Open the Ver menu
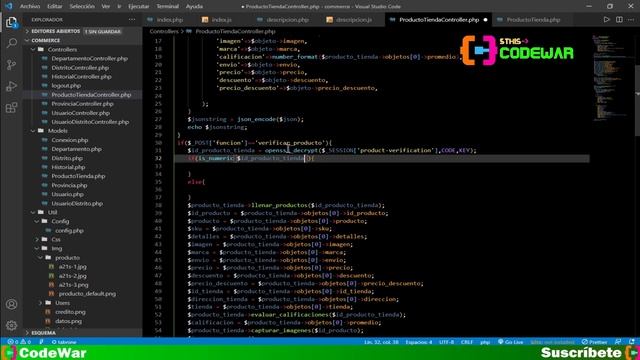The height and width of the screenshot is (360, 640). pos(105,6)
